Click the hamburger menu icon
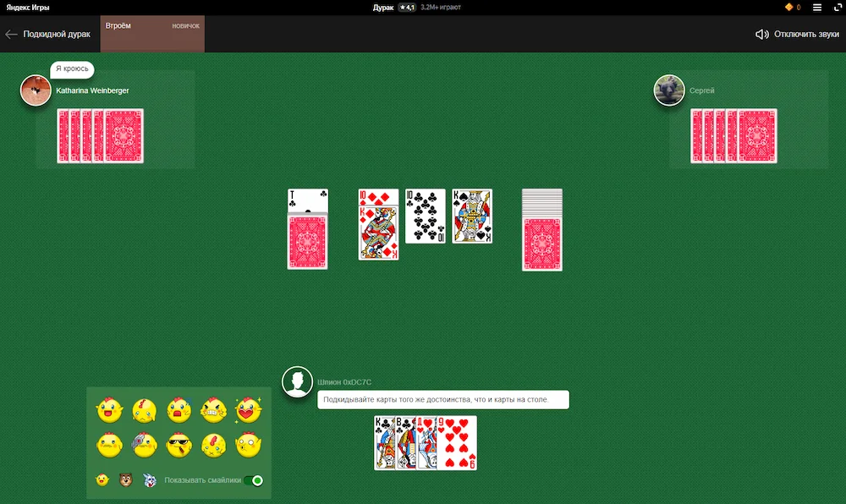This screenshot has width=846, height=504. tap(817, 8)
